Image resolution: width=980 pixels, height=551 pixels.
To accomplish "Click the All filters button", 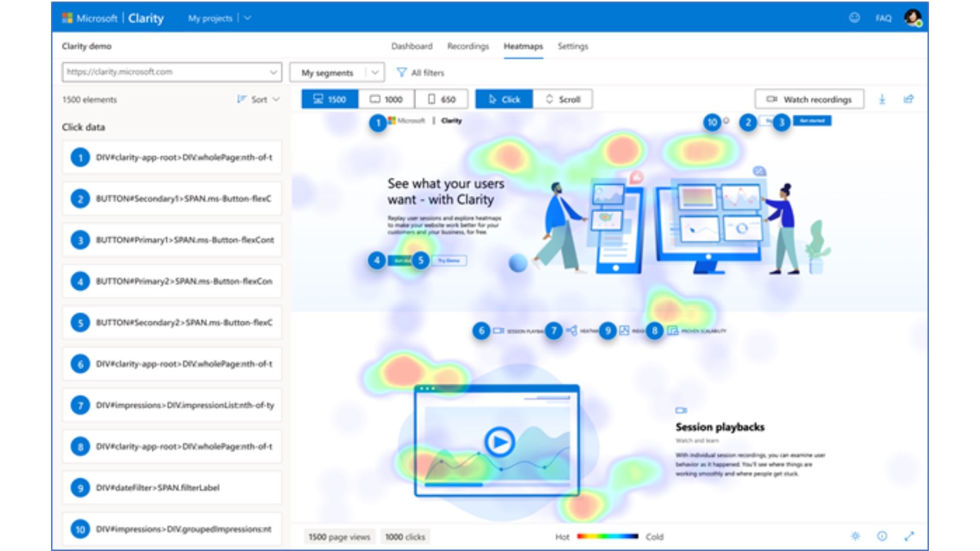I will click(421, 72).
